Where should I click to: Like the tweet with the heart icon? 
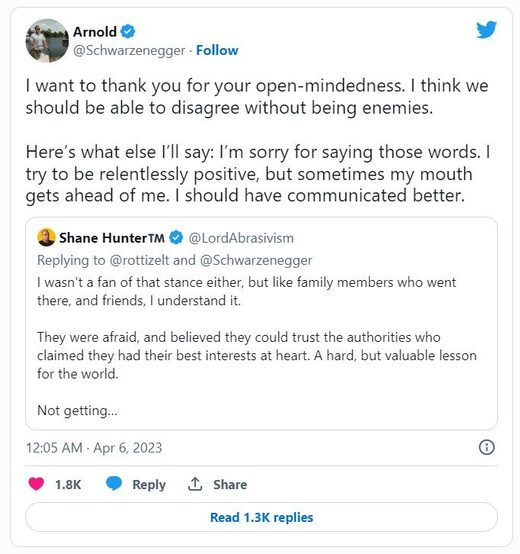[36, 484]
